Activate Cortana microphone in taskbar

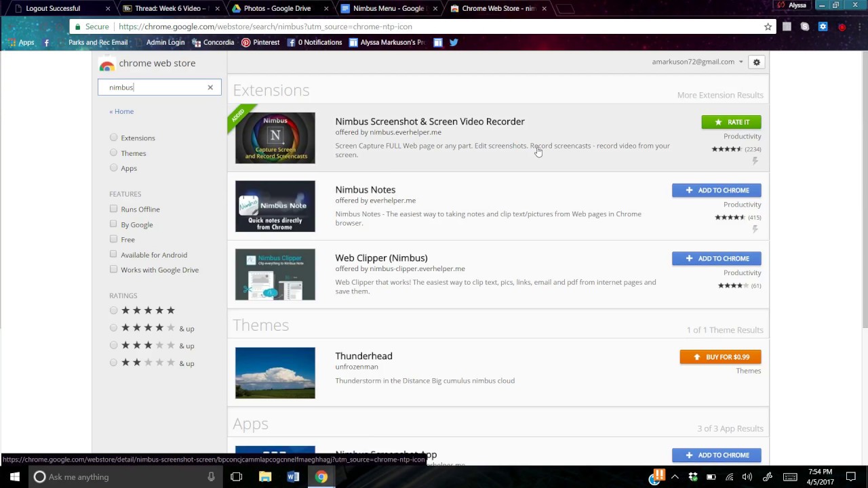point(211,476)
